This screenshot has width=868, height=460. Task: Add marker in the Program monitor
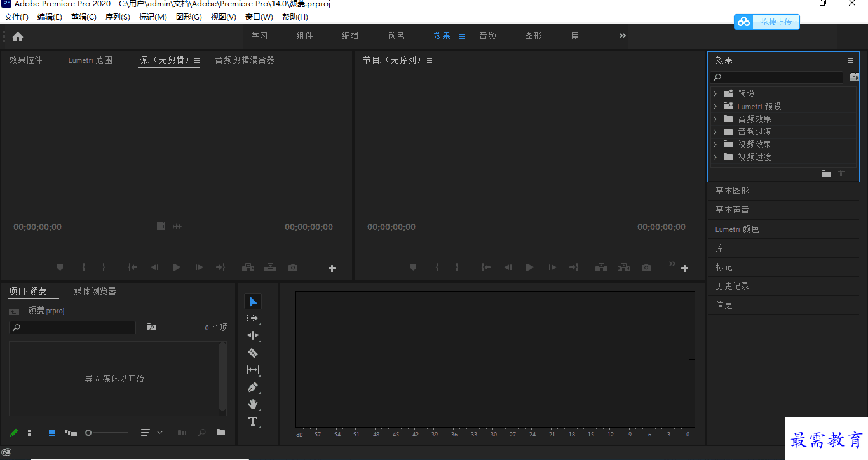click(414, 267)
